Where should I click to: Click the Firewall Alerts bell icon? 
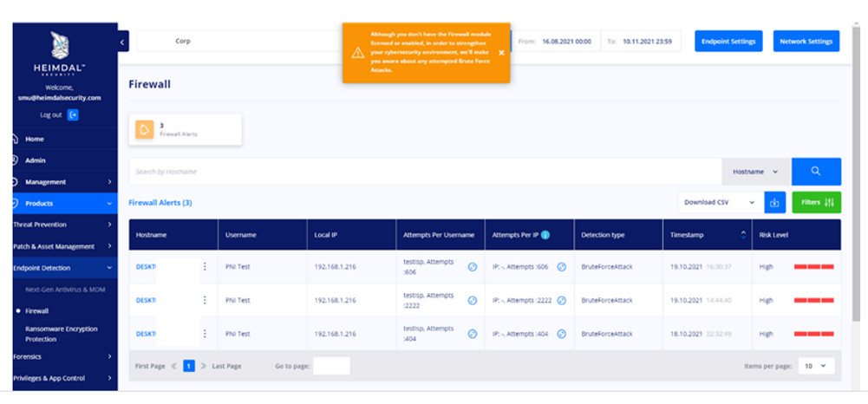coord(145,129)
